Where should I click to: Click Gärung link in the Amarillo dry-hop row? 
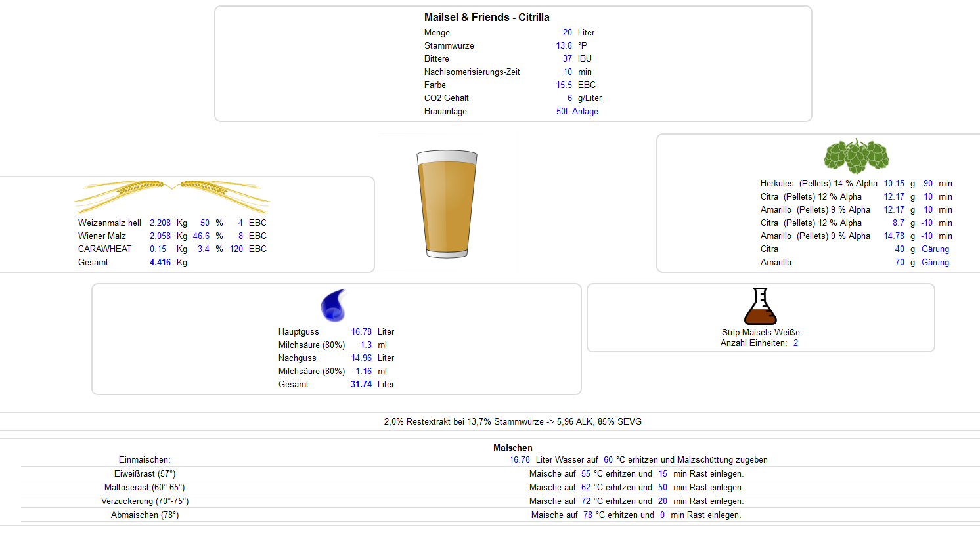click(x=935, y=263)
